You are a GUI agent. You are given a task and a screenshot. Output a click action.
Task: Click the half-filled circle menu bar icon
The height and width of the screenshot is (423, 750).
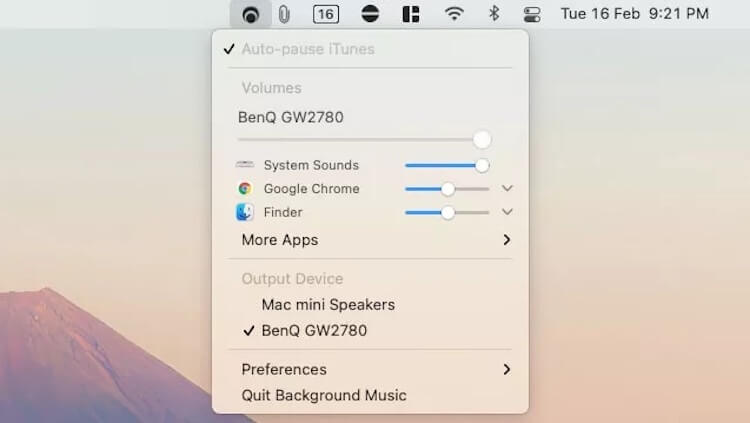[x=370, y=13]
